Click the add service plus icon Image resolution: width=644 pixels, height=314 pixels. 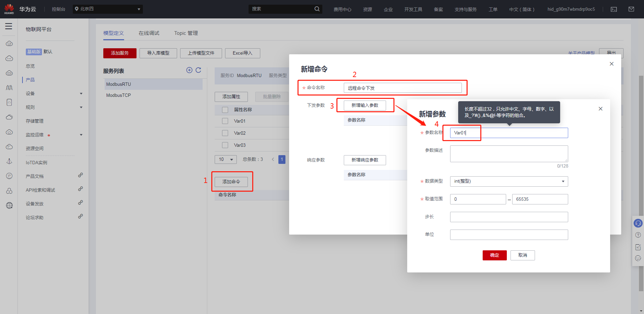(189, 70)
